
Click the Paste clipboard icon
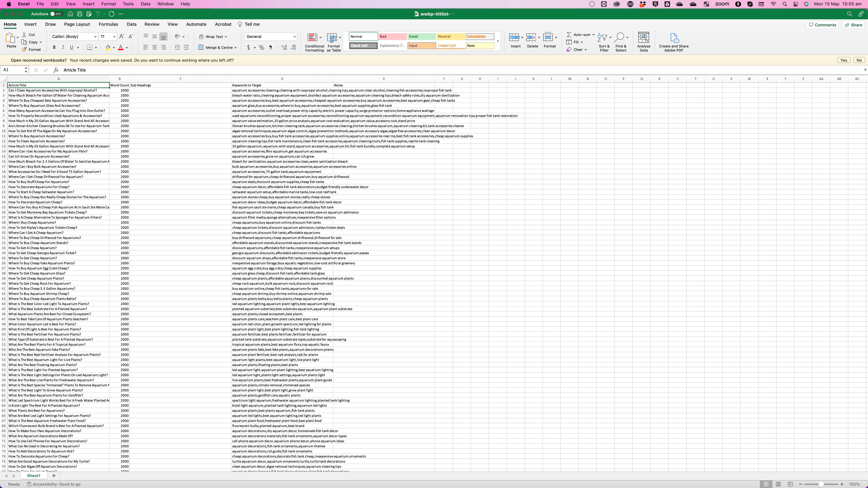pos(11,37)
